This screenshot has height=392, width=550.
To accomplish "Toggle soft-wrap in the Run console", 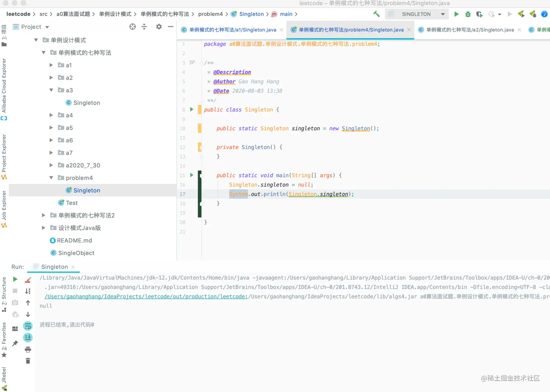I will coord(28,326).
